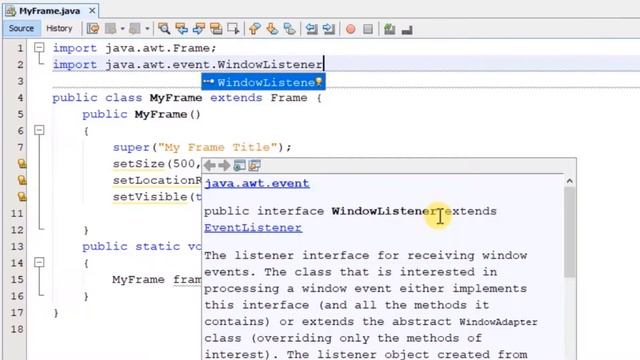Go to Find Next Occurrence icon
640x360 pixels.
[199, 29]
